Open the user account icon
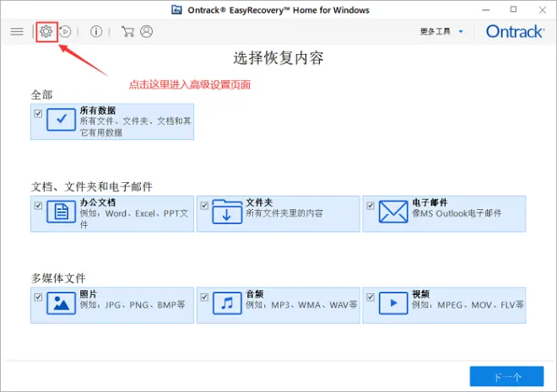Image resolution: width=557 pixels, height=392 pixels. [x=146, y=31]
